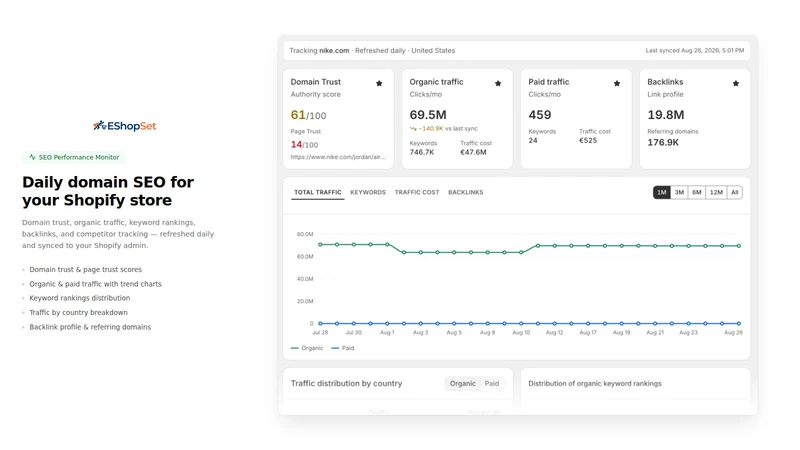The height and width of the screenshot is (450, 800).
Task: Click the 176.9K referring domains value
Action: coord(663,142)
